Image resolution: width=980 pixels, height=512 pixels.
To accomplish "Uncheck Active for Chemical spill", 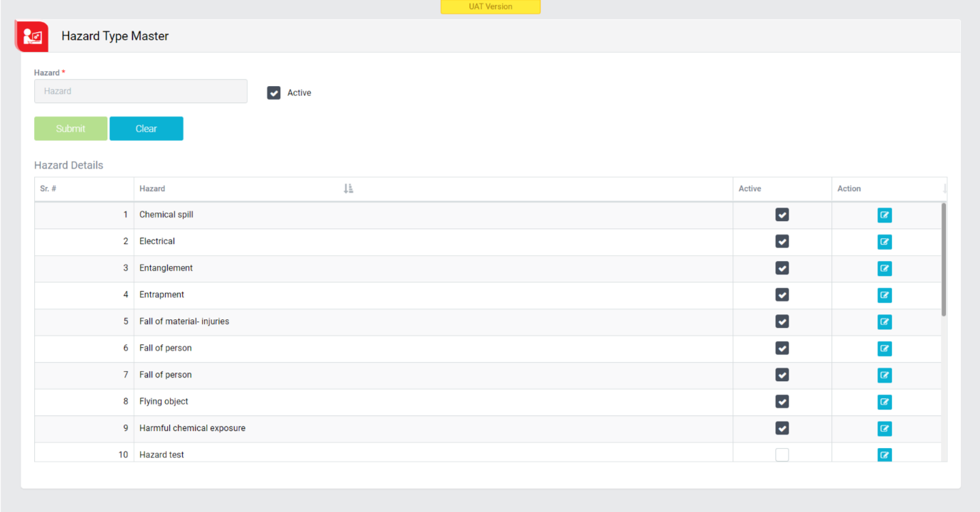I will coord(782,215).
